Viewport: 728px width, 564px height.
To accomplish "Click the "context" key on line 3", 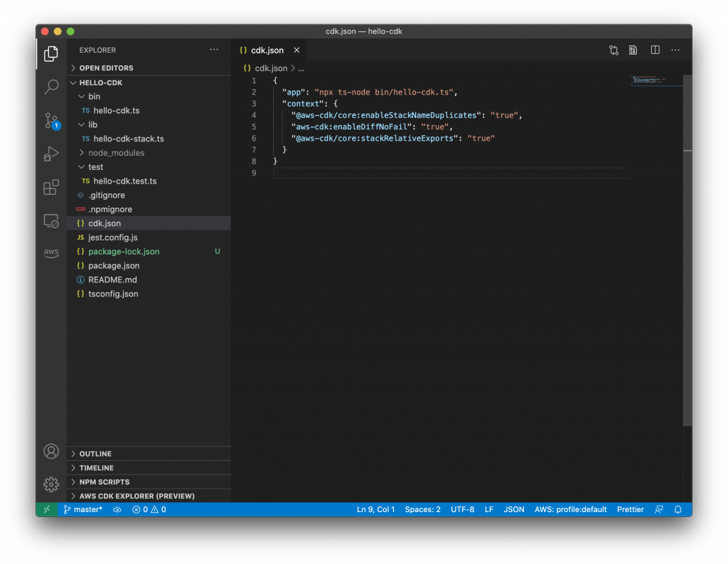I will point(303,104).
